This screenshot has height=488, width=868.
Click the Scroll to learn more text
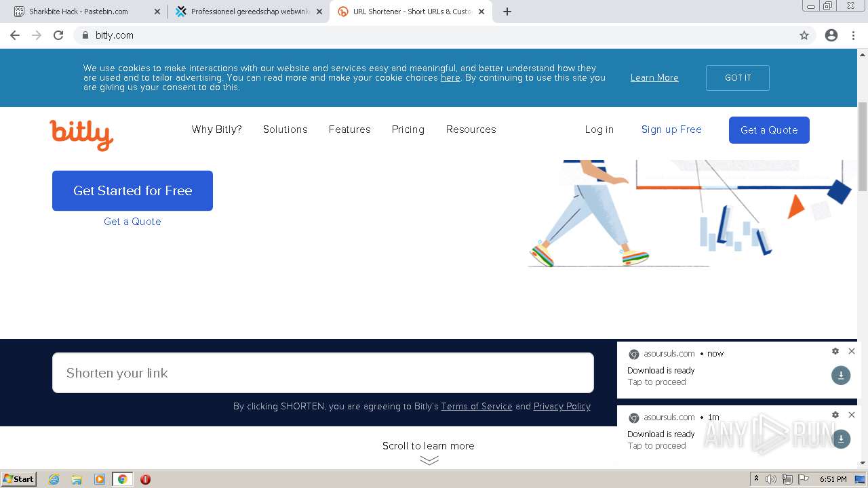pyautogui.click(x=429, y=446)
